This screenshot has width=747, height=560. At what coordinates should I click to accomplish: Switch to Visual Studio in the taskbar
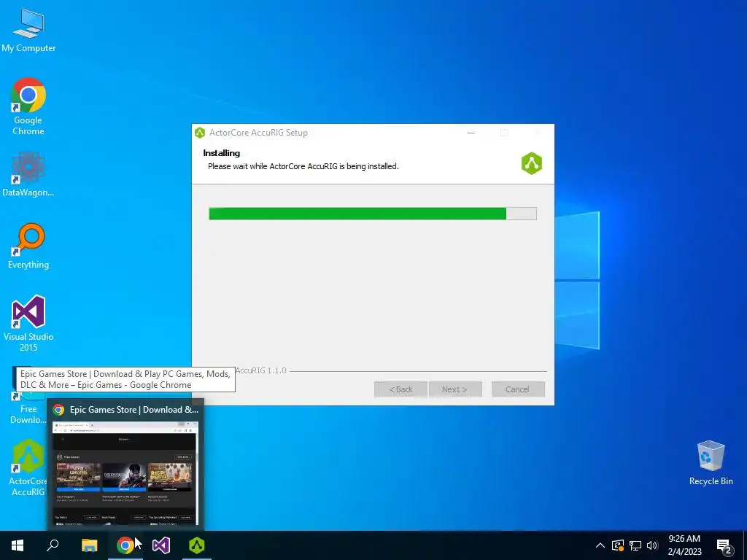click(x=161, y=545)
